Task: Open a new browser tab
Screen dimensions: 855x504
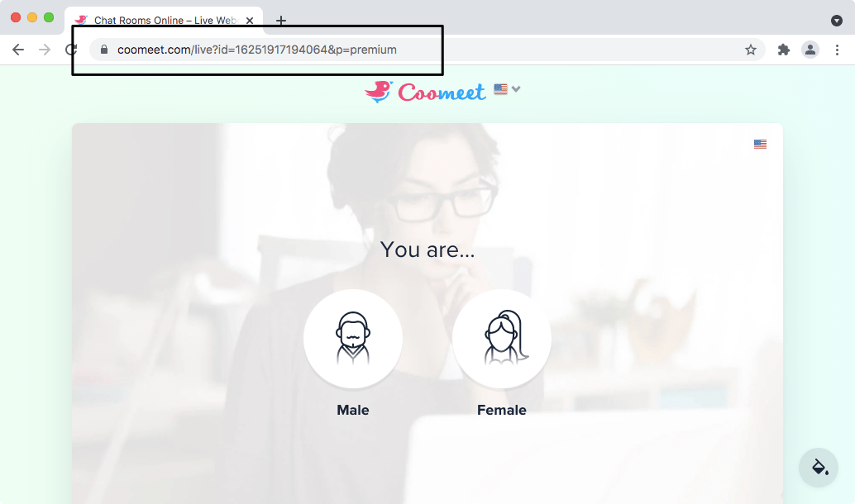Action: (281, 21)
